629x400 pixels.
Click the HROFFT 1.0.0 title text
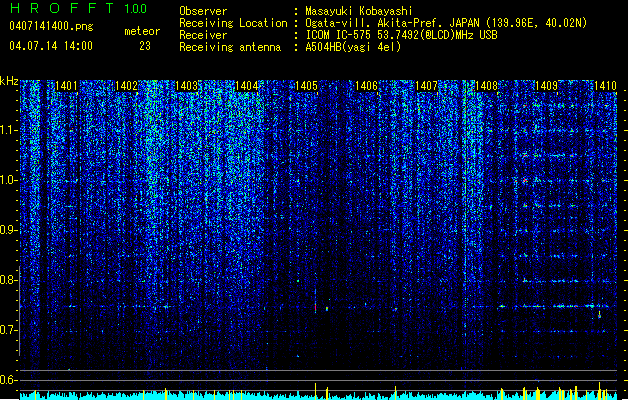coord(79,8)
